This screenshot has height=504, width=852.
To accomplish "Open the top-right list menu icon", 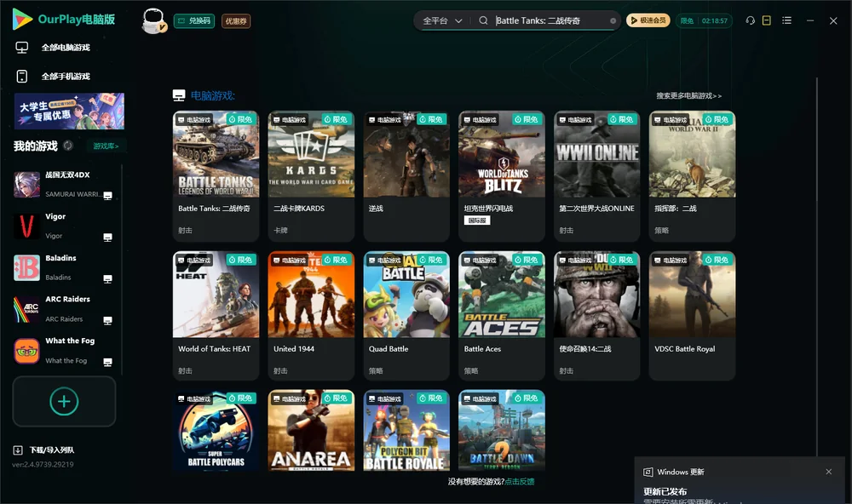I will [x=786, y=20].
